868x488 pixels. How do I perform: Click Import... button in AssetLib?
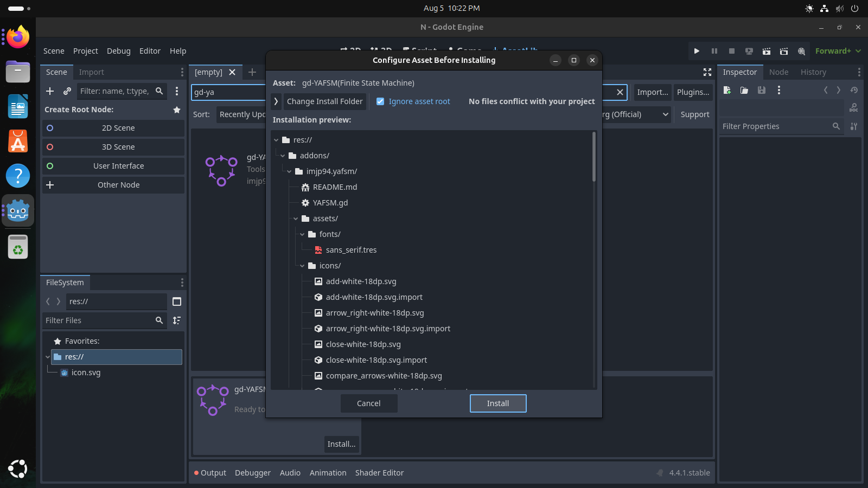coord(653,92)
